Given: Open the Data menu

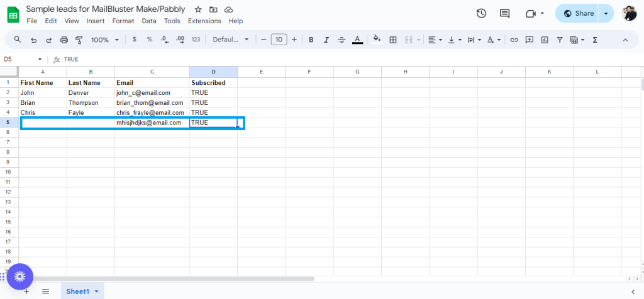Looking at the screenshot, I should point(149,21).
